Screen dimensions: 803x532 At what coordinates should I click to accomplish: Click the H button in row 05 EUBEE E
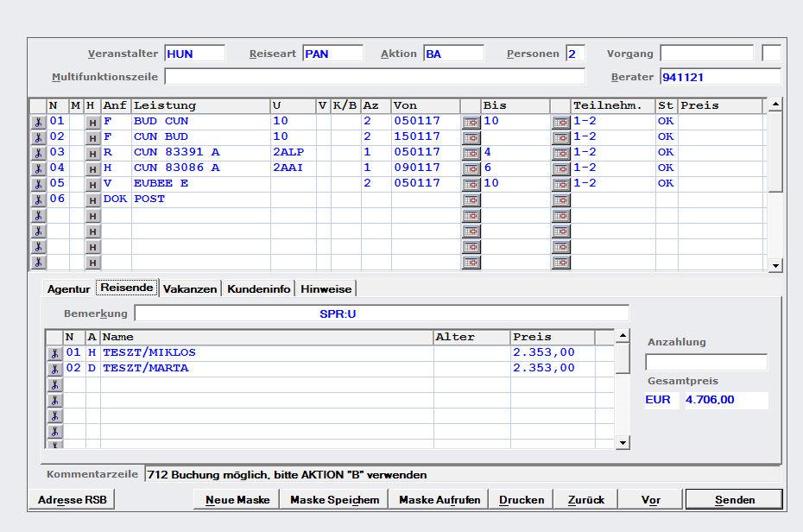(x=92, y=184)
